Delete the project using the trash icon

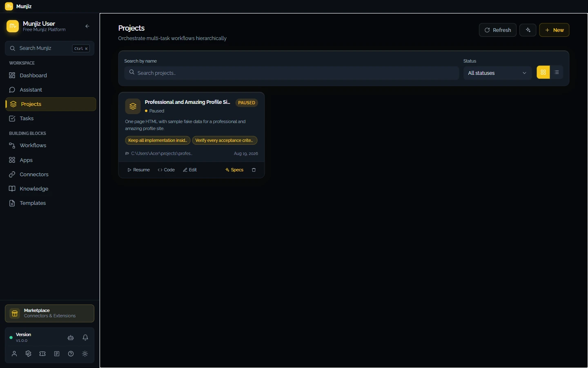pyautogui.click(x=254, y=170)
